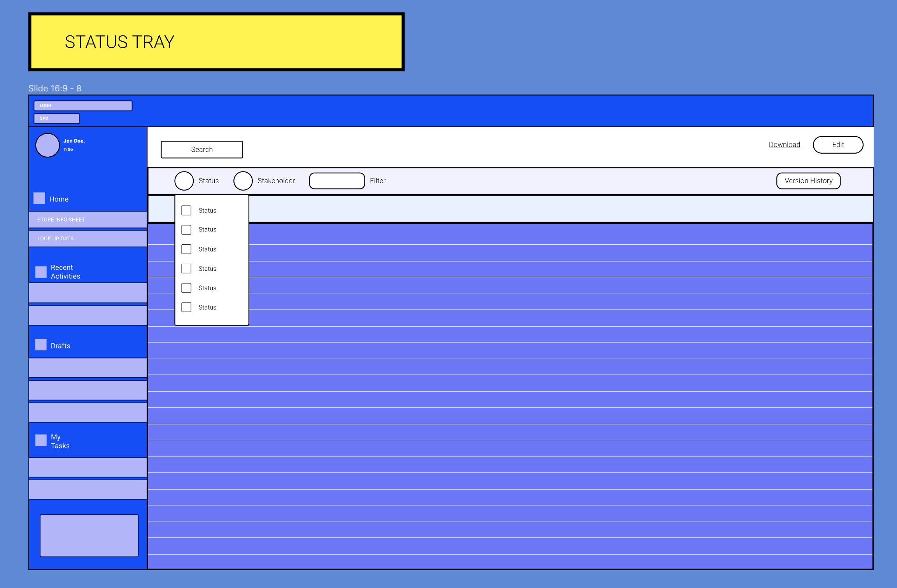897x588 pixels.
Task: Open the Status filter dropdown
Action: (x=184, y=180)
